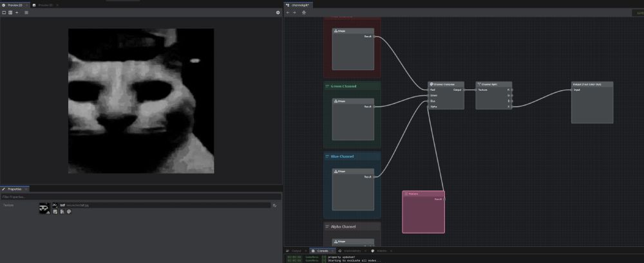Click the Result port of Green Channel Shape

coord(374,107)
